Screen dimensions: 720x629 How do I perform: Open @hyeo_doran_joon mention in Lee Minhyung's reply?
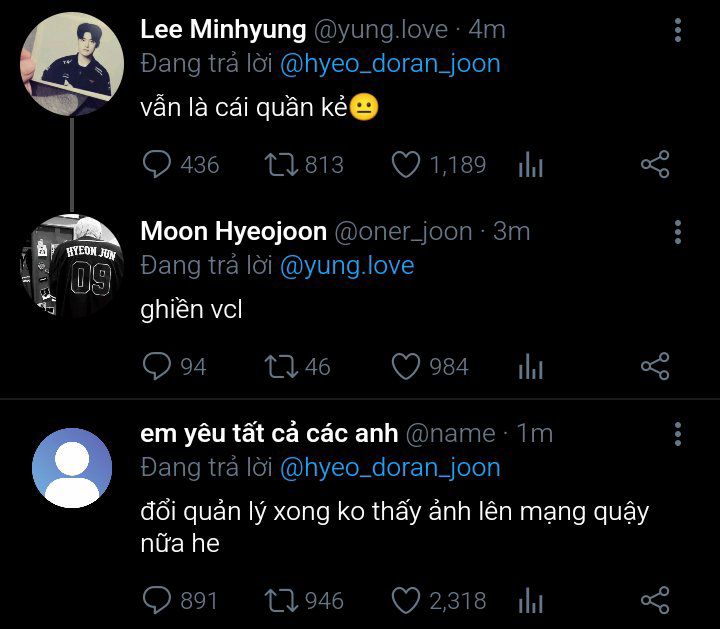[x=390, y=64]
